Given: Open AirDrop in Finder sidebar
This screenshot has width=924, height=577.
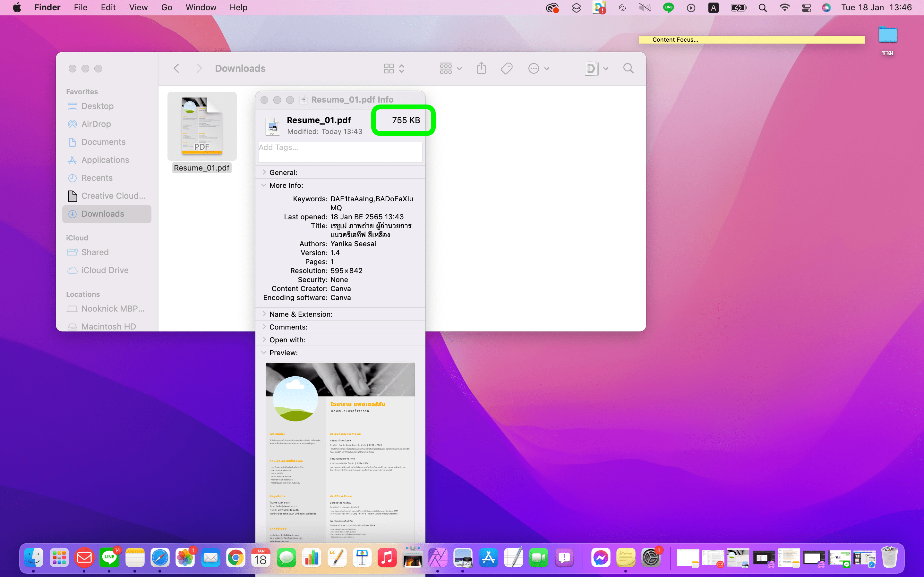Looking at the screenshot, I should pyautogui.click(x=96, y=124).
